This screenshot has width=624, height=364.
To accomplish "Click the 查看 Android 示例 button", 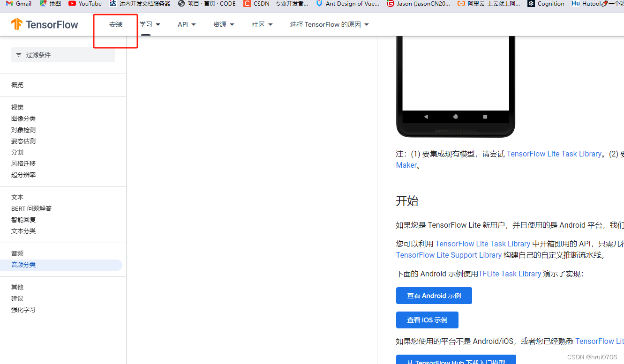I will pos(434,296).
